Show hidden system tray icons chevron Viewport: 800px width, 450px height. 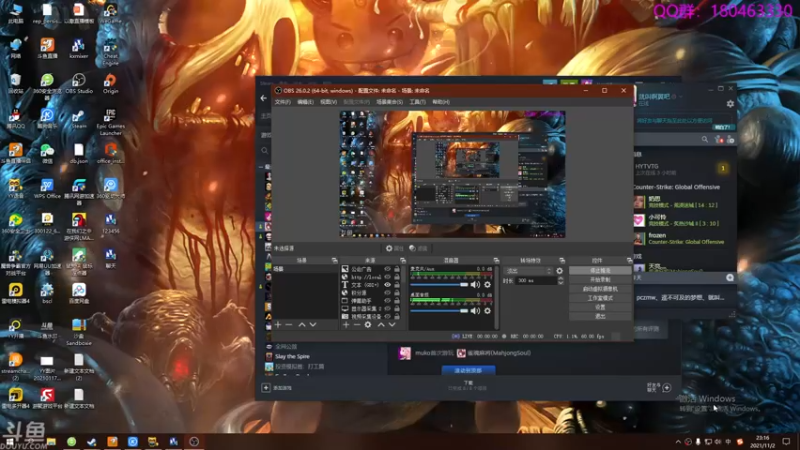pos(678,442)
